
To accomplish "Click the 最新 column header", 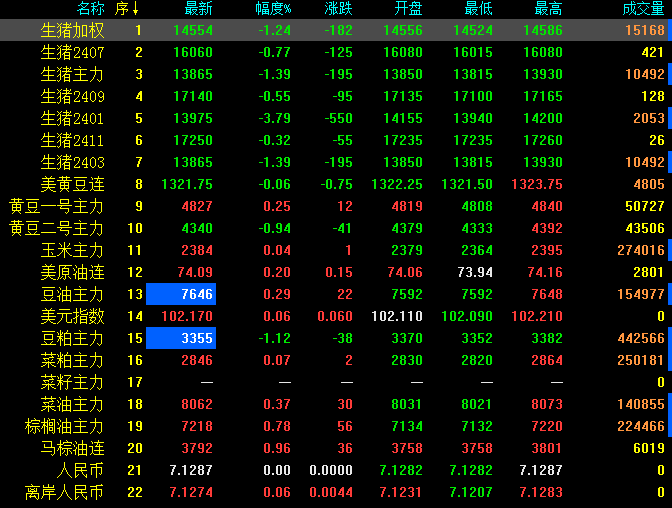I will tap(198, 8).
